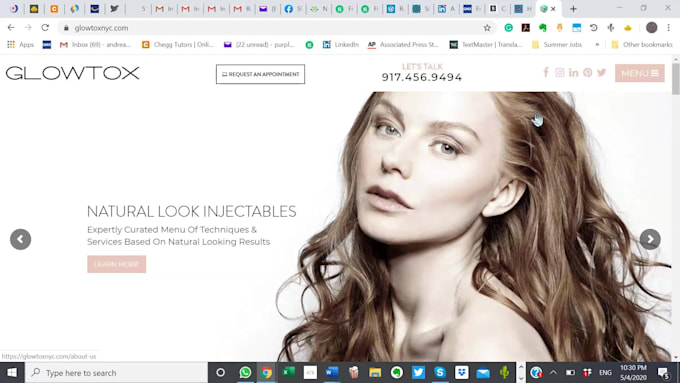Open Skype from taskbar
Screen dimensions: 680x383
tap(440, 373)
